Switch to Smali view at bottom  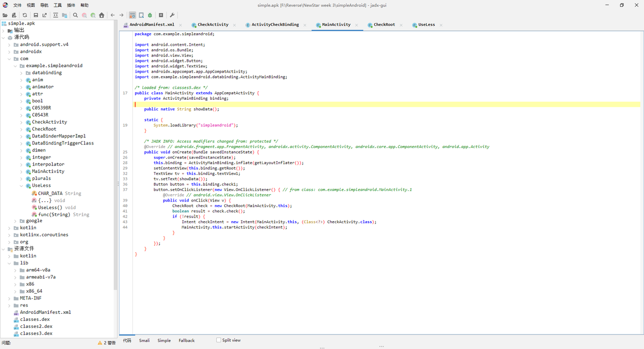tap(144, 340)
